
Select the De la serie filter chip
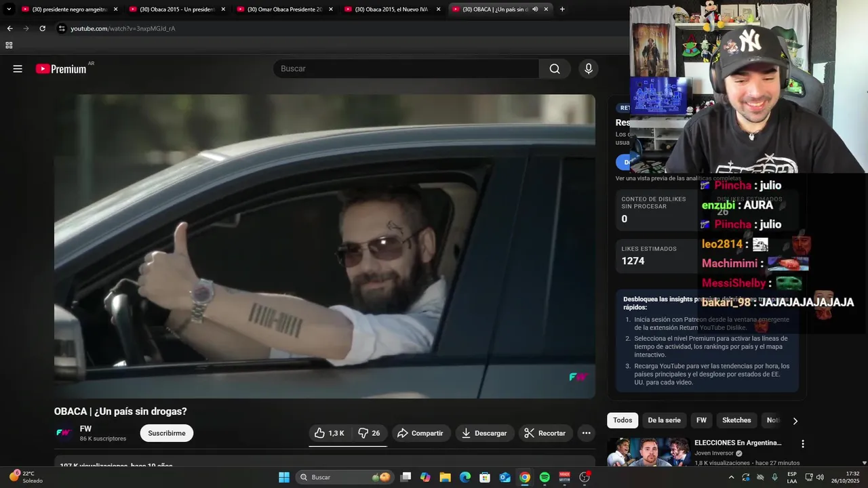[x=664, y=420]
